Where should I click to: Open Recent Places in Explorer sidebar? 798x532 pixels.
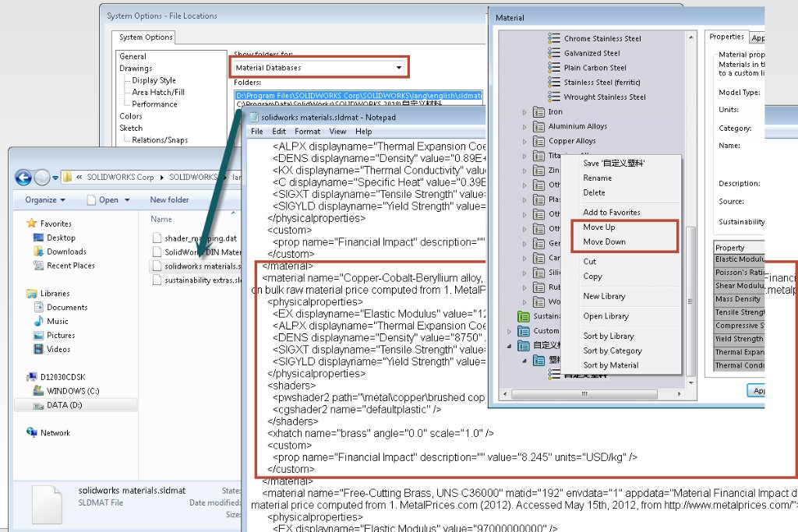71,266
